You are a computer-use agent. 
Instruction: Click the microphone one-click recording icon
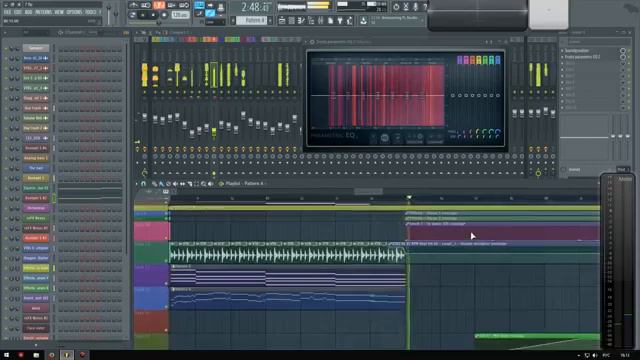point(415,7)
